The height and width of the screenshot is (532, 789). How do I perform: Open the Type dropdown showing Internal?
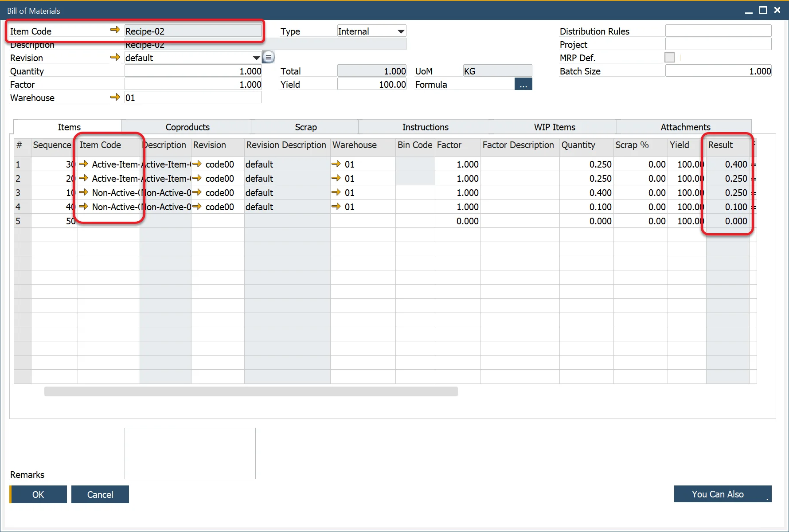[400, 31]
